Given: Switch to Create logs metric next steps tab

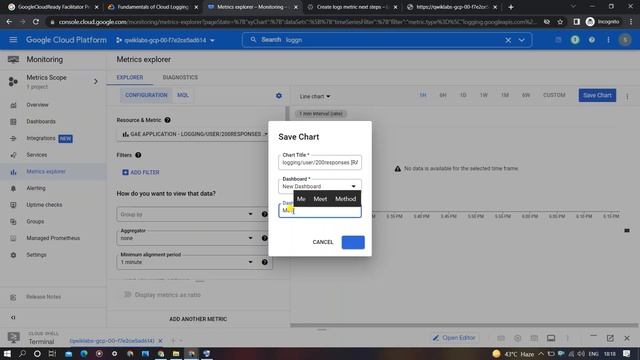Looking at the screenshot, I should click(x=352, y=7).
